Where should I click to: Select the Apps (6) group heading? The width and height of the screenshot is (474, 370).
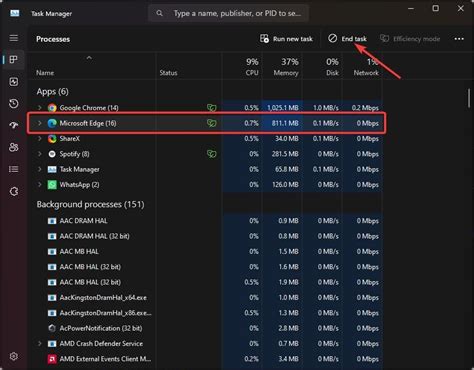pyautogui.click(x=52, y=92)
